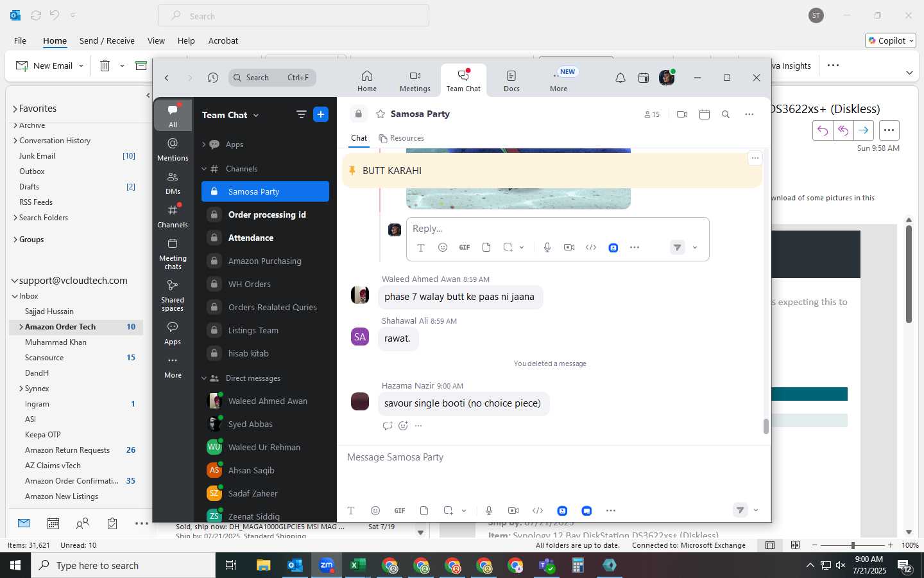The width and height of the screenshot is (924, 578).
Task: Open channel header more options ellipsis
Action: coord(749,114)
